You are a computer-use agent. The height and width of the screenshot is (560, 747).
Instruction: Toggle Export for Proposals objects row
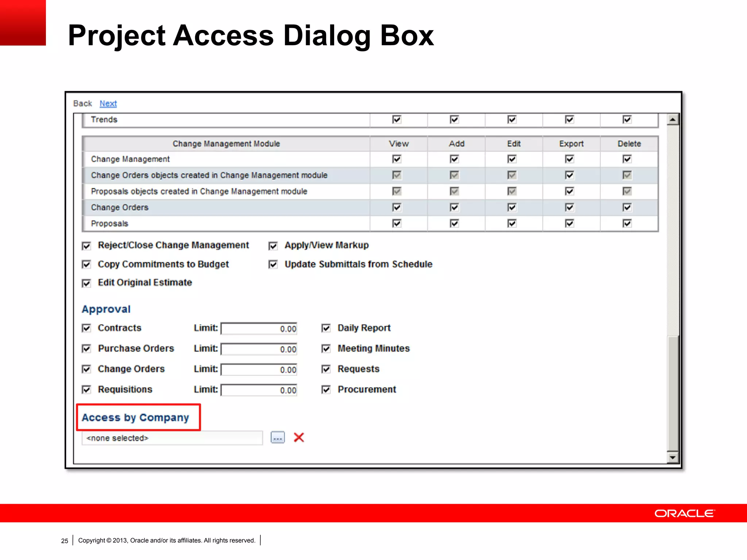569,191
